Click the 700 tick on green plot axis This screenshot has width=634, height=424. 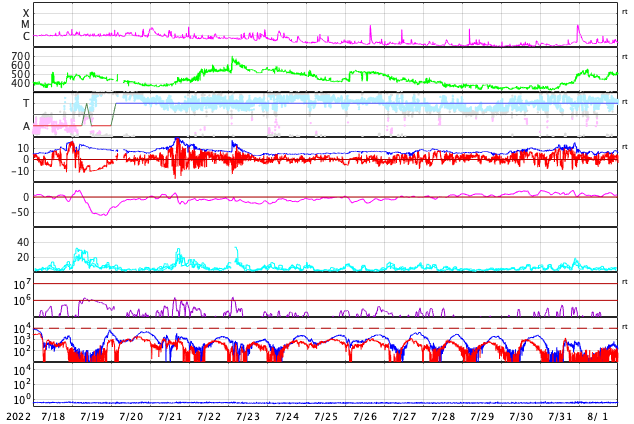(x=20, y=56)
